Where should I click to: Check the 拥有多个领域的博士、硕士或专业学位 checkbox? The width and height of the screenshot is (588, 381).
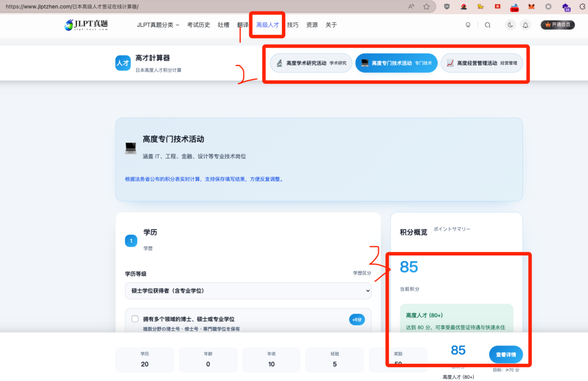point(135,319)
